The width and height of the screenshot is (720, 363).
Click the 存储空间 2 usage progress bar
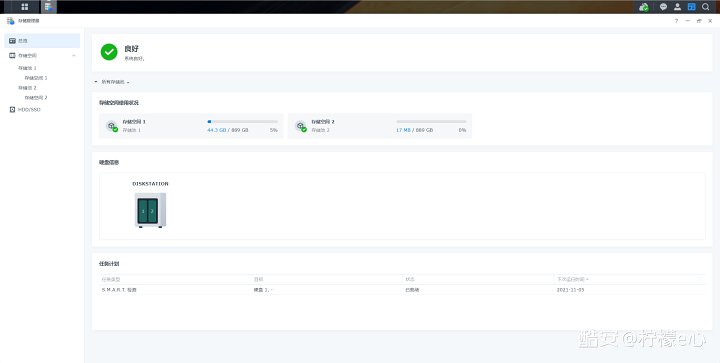pos(431,122)
